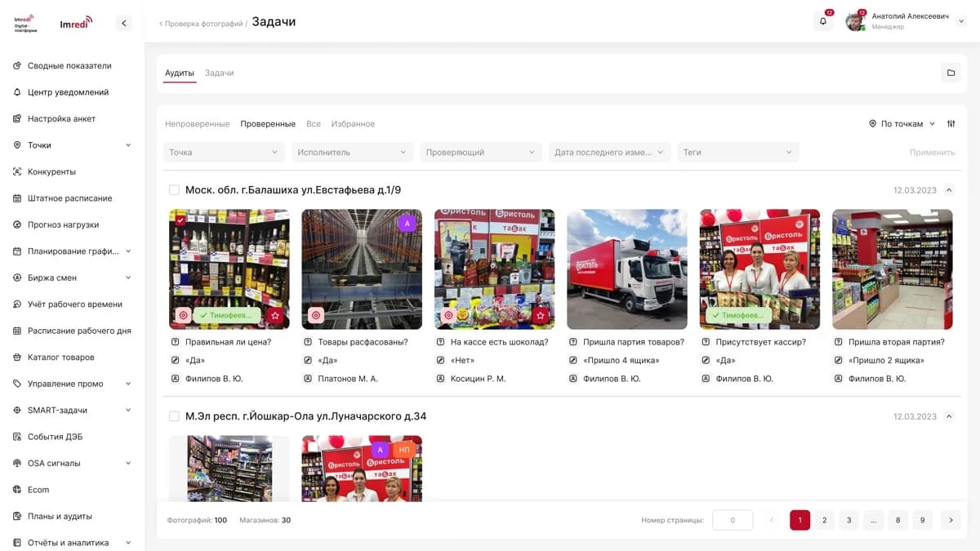Select the Избранное filter tab
Viewport: 980px width, 551px height.
pos(353,124)
